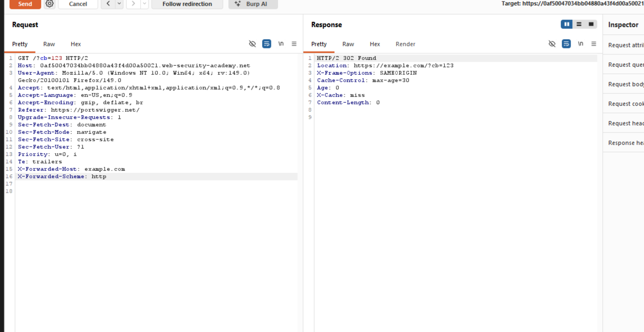Click the Accept-Encoding header line in request
Screen dimensions: 644x332
(81, 102)
